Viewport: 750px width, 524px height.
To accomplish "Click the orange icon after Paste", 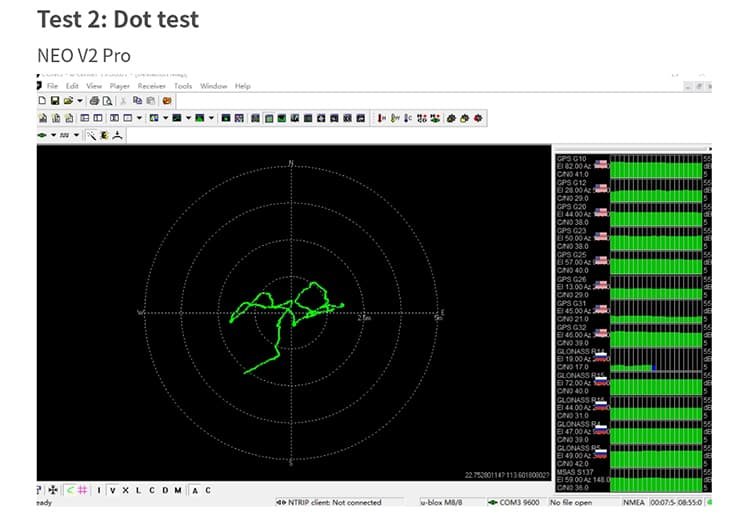I will point(167,100).
